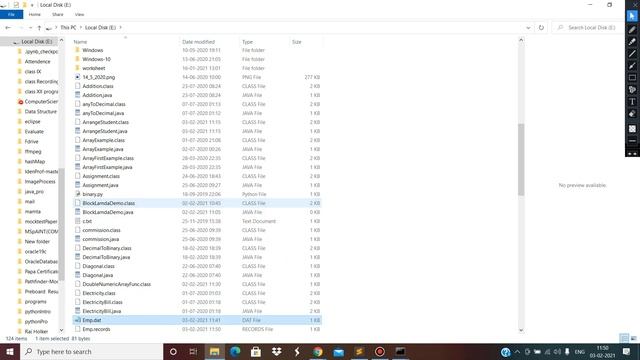Viewport: 640px width, 360px height.
Task: Open the View ribbon tab
Action: [80, 14]
